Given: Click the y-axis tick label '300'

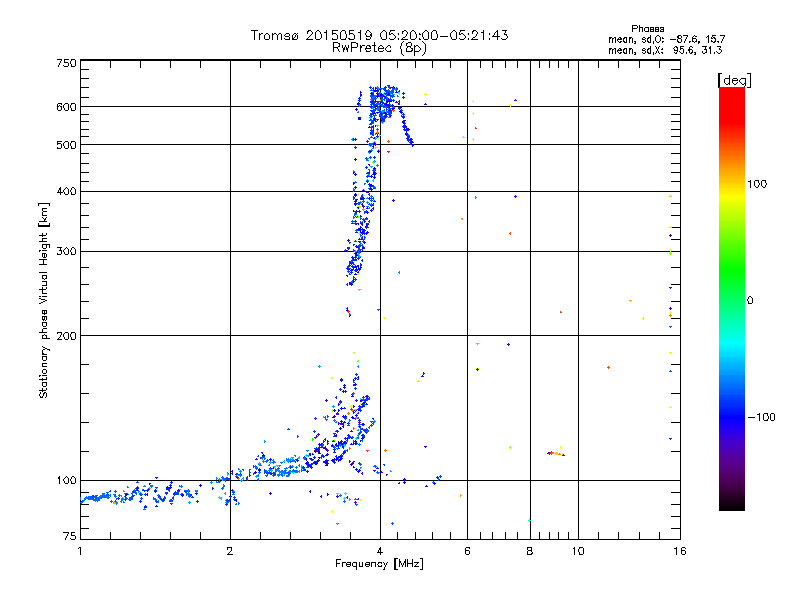Looking at the screenshot, I should [x=66, y=252].
